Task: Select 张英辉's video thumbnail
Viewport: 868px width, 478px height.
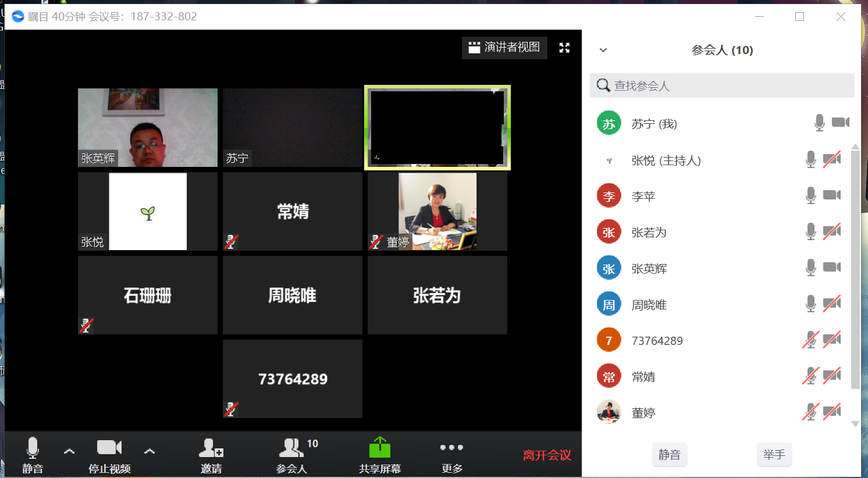Action: pyautogui.click(x=148, y=127)
